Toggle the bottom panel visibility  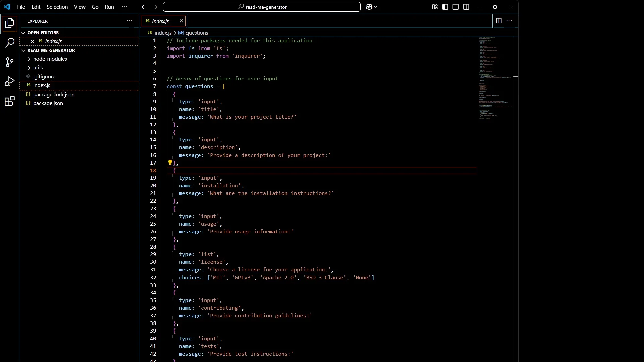(x=456, y=7)
